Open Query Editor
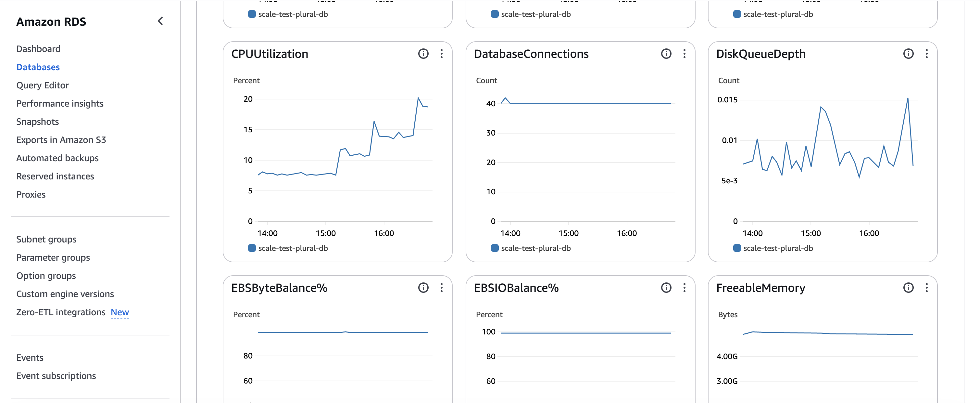Screen dimensions: 980x403 (43, 85)
